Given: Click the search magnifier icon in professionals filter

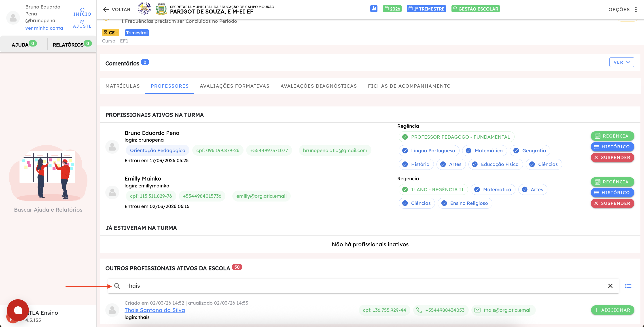Looking at the screenshot, I should (117, 286).
